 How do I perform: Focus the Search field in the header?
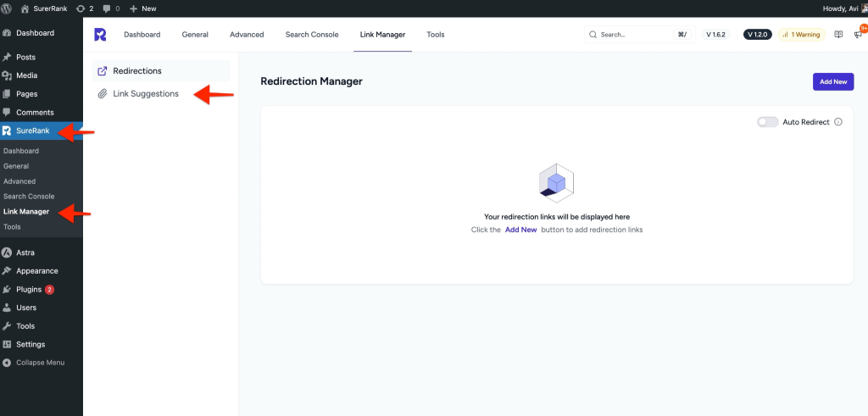point(639,34)
